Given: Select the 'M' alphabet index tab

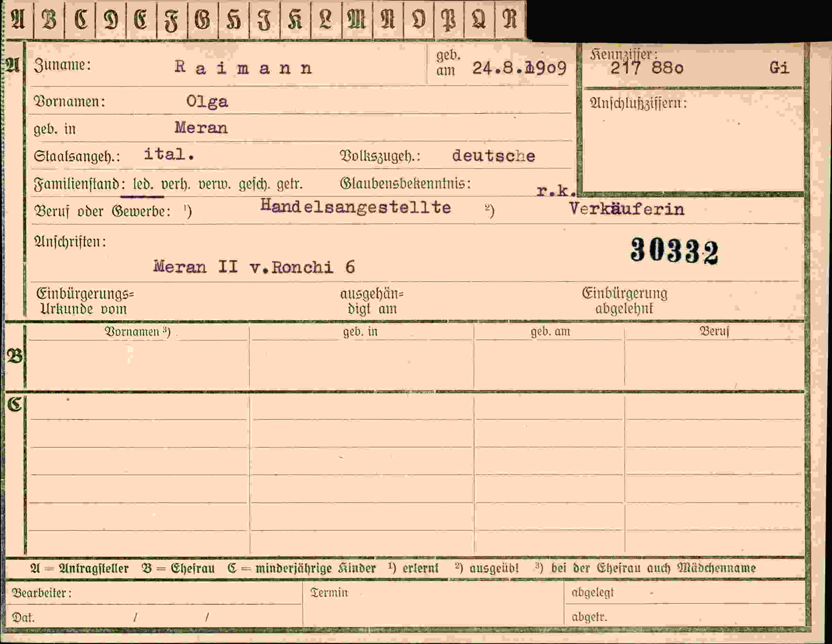Looking at the screenshot, I should (x=357, y=20).
